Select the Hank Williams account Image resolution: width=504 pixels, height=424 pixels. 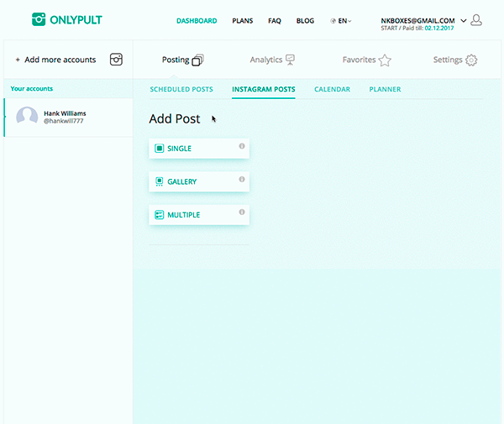point(69,118)
